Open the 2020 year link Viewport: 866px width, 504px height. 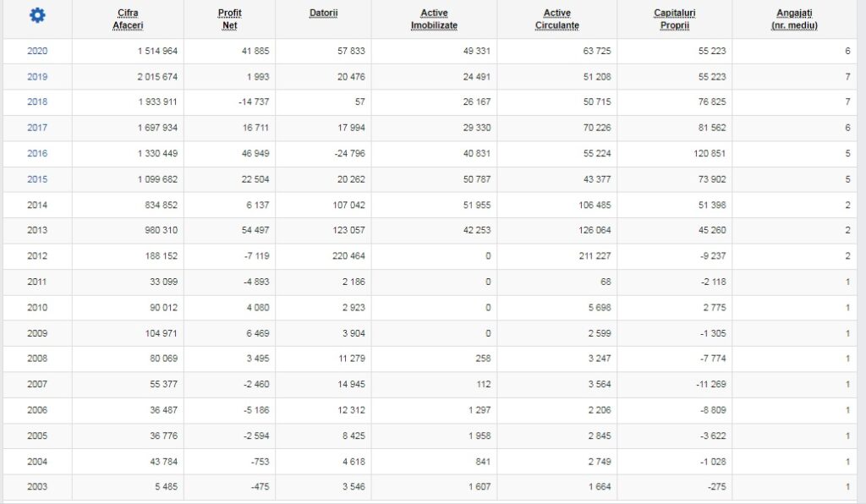37,51
